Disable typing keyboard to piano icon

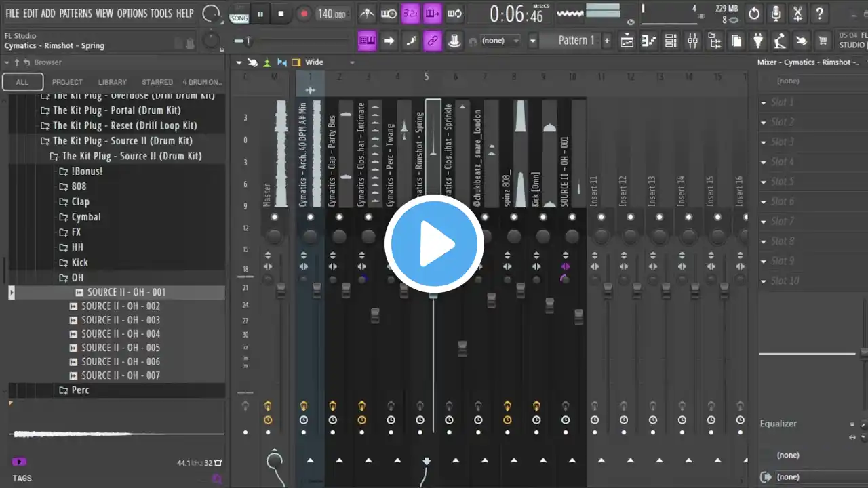pos(367,41)
